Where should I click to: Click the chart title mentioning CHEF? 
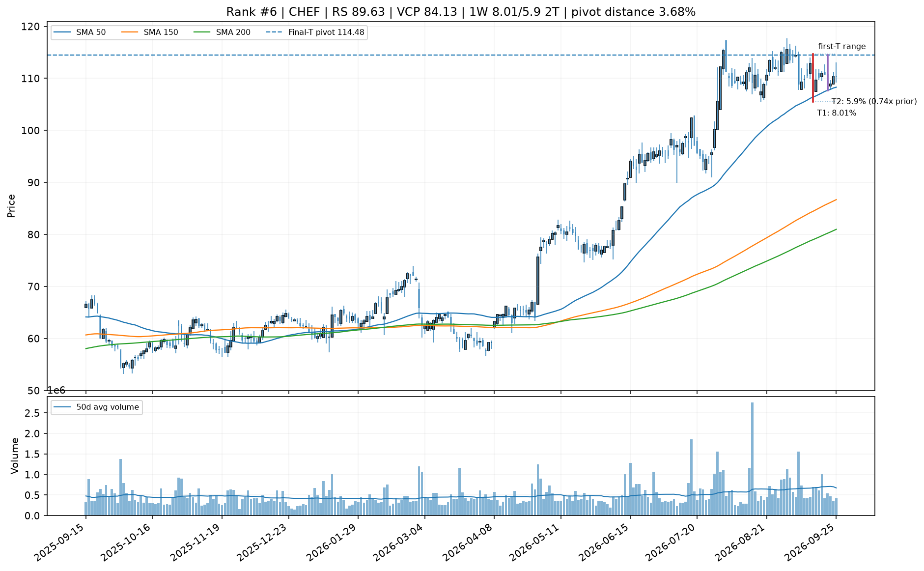click(461, 12)
